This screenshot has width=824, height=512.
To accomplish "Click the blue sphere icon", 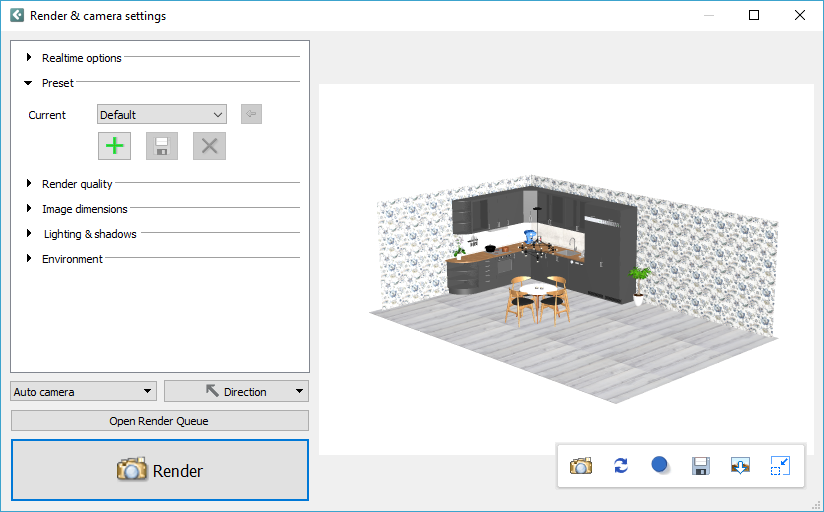I will click(x=660, y=465).
